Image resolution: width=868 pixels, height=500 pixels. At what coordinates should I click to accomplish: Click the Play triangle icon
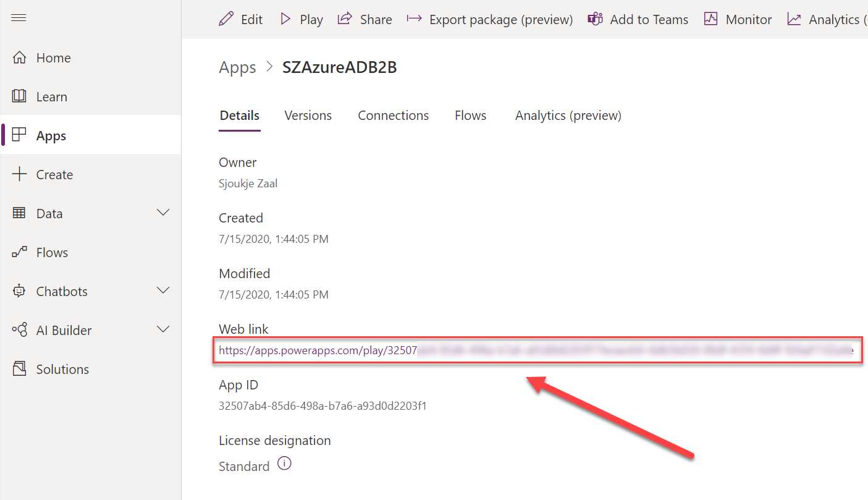(x=285, y=19)
